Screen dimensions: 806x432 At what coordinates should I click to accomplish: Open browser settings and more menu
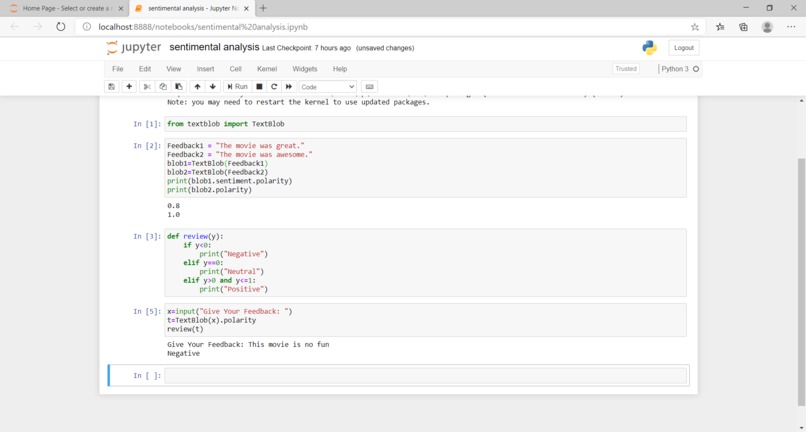[x=791, y=27]
